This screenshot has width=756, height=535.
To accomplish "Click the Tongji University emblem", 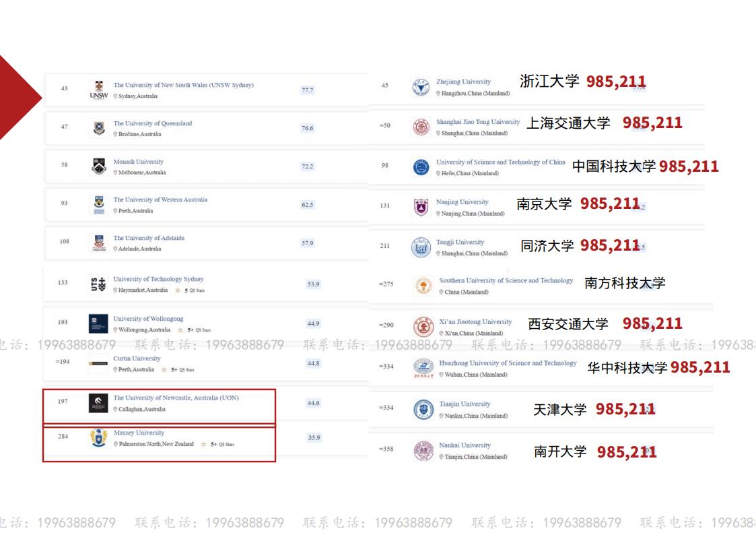I will pos(421,247).
